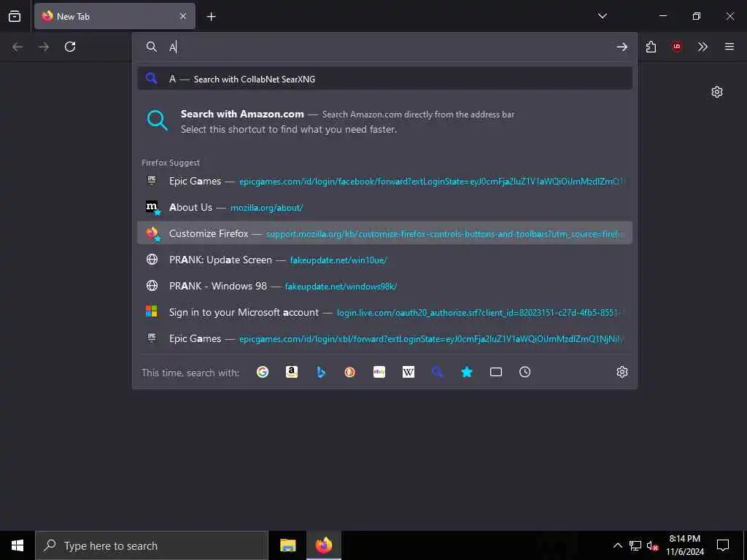Go forward one page
Image resolution: width=747 pixels, height=560 pixels.
[44, 47]
